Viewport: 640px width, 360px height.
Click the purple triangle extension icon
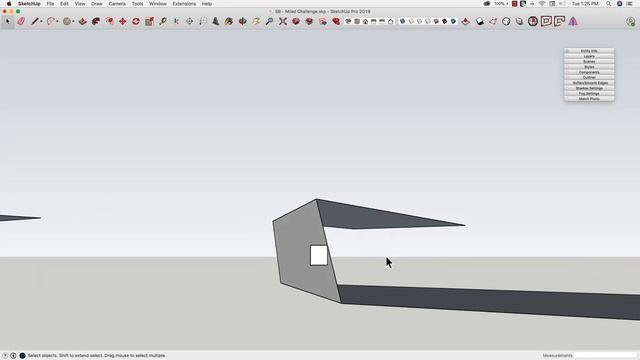(x=573, y=21)
